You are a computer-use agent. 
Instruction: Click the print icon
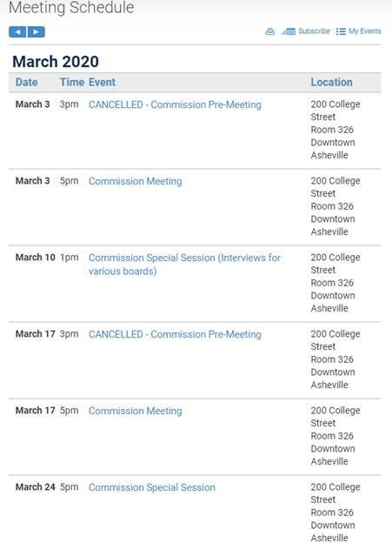coord(269,31)
